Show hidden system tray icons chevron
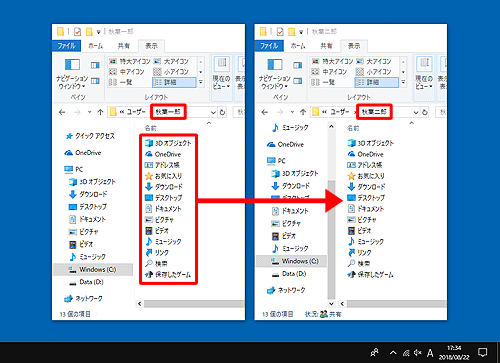500x363 pixels. [393, 352]
